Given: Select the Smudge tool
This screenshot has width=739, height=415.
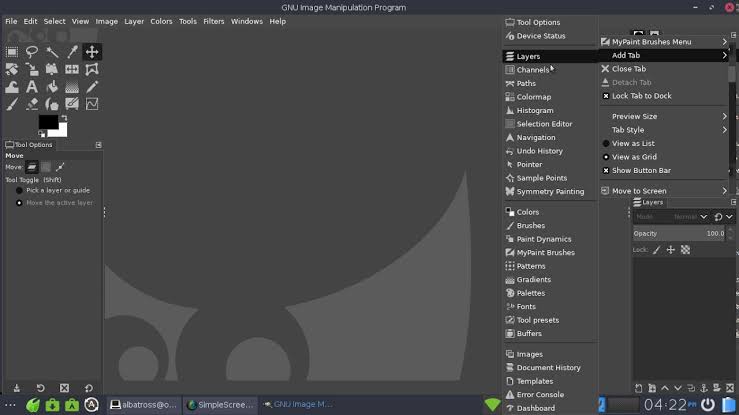Looking at the screenshot, I should tap(52, 104).
